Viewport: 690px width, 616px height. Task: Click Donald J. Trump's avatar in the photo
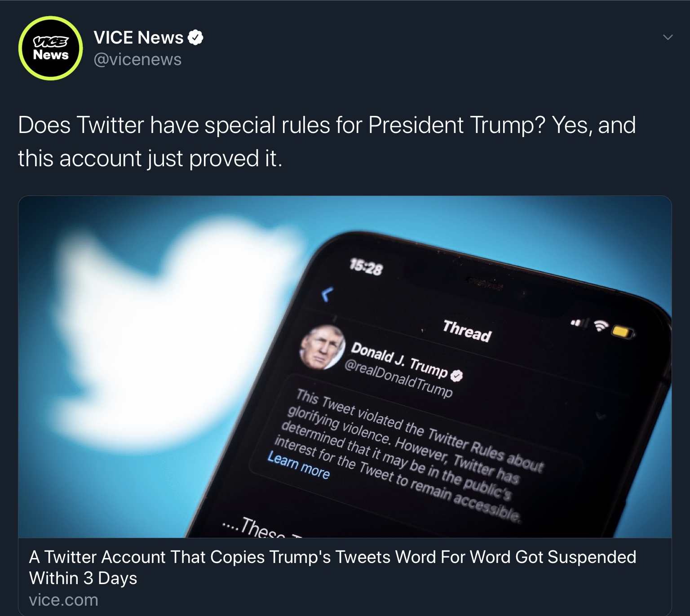323,347
